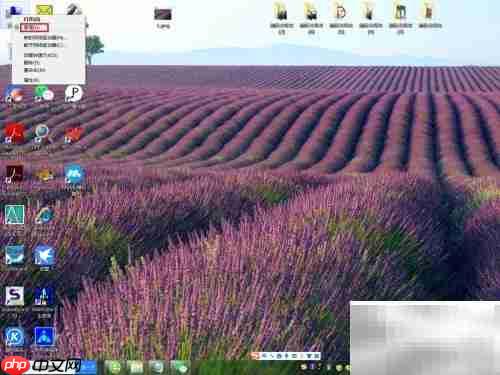Open the folder with the dark teal emblem
The image size is (500, 375).
click(400, 12)
